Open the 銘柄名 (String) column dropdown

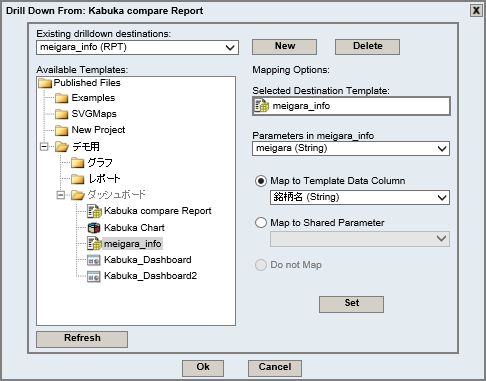(x=360, y=197)
